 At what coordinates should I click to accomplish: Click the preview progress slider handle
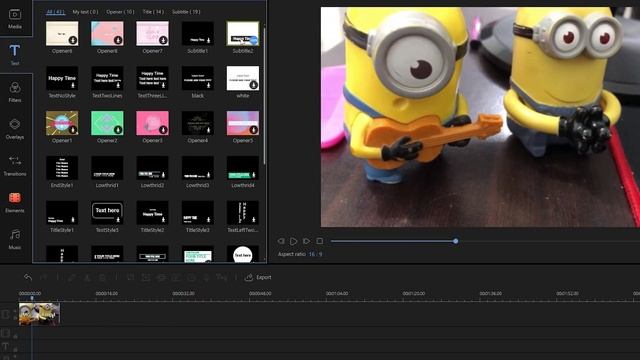coord(456,241)
